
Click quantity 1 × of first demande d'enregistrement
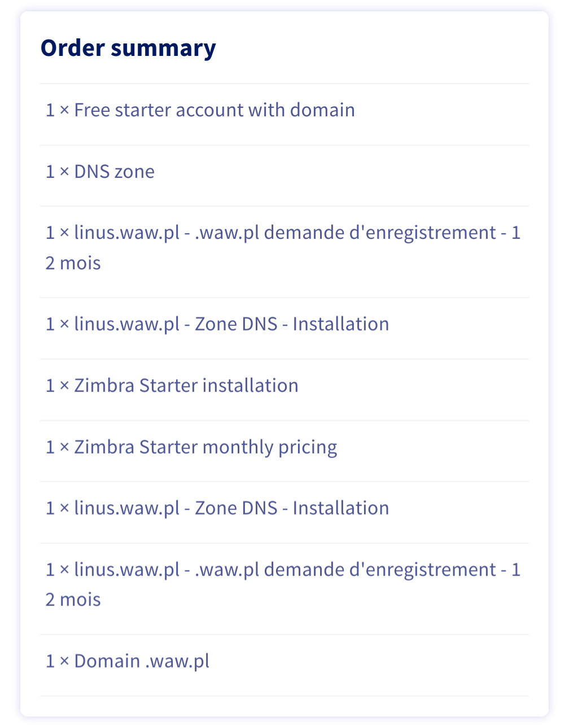tap(57, 233)
